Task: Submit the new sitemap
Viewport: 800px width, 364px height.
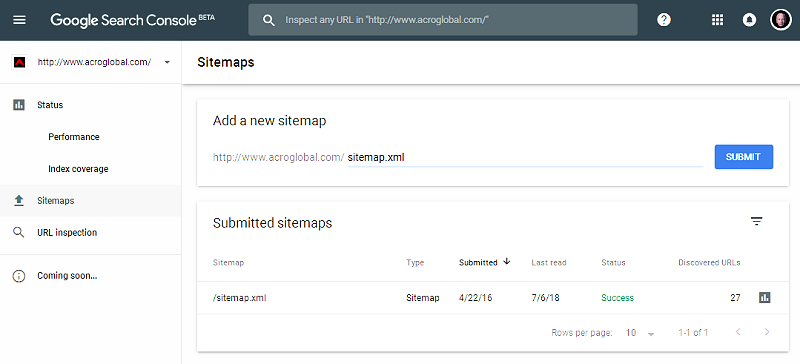Action: [743, 157]
